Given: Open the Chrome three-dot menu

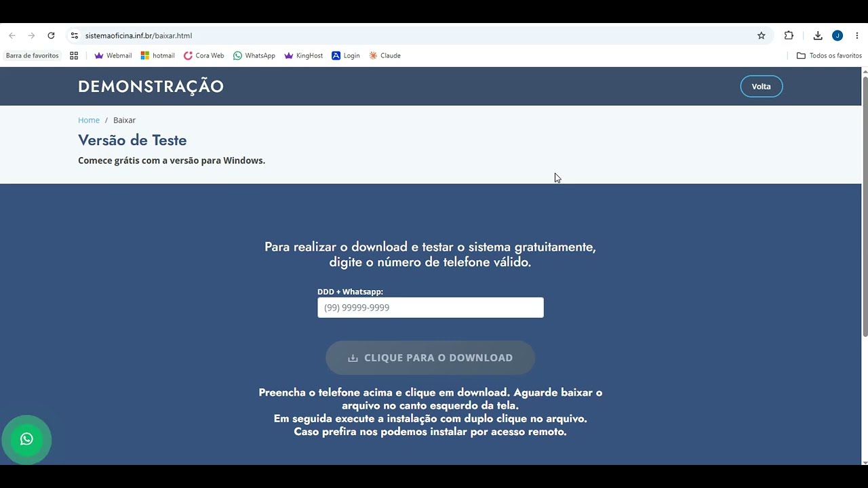Looking at the screenshot, I should point(857,35).
